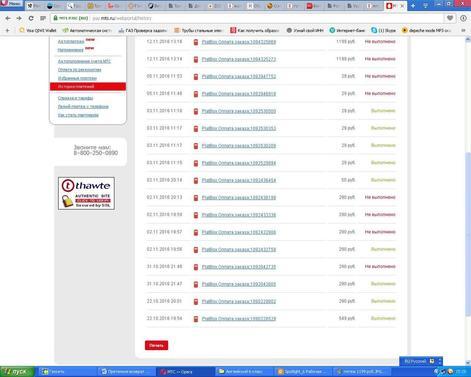The width and height of the screenshot is (471, 377).
Task: Open the Visa QIWI Wallet bookmark
Action: click(x=38, y=30)
